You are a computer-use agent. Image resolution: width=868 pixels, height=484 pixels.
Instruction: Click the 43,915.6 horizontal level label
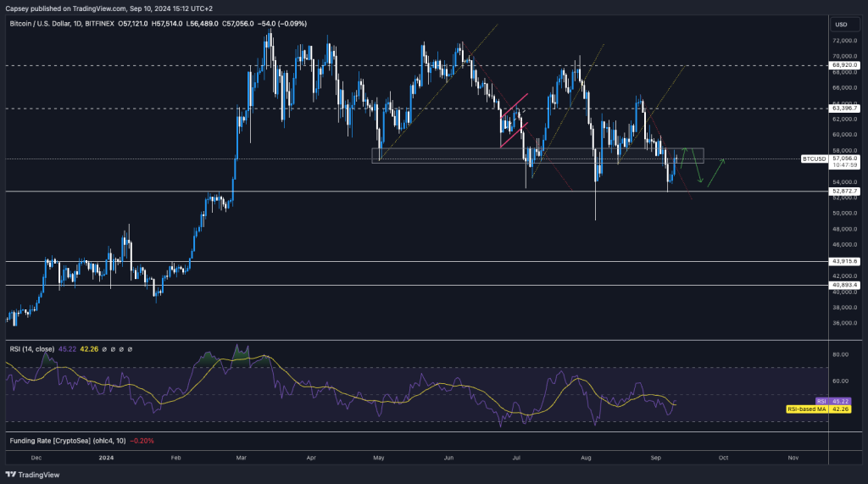pyautogui.click(x=844, y=262)
